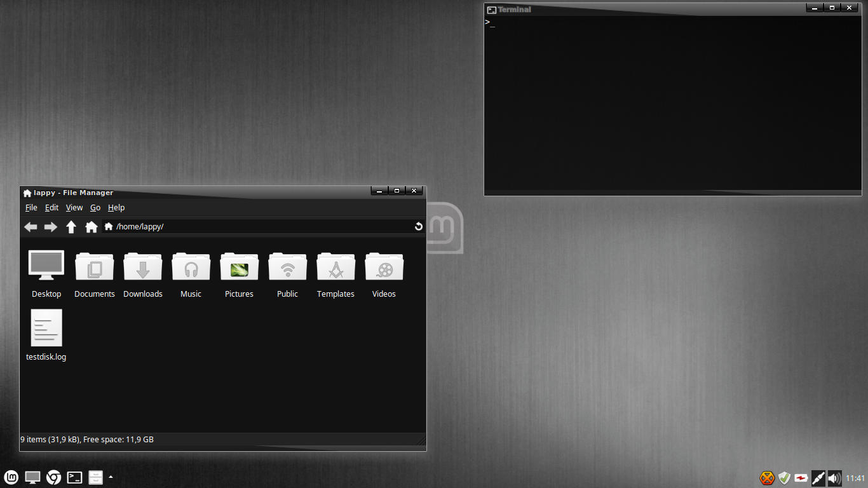Open the update manager shield icon
The width and height of the screenshot is (868, 488).
(x=785, y=478)
